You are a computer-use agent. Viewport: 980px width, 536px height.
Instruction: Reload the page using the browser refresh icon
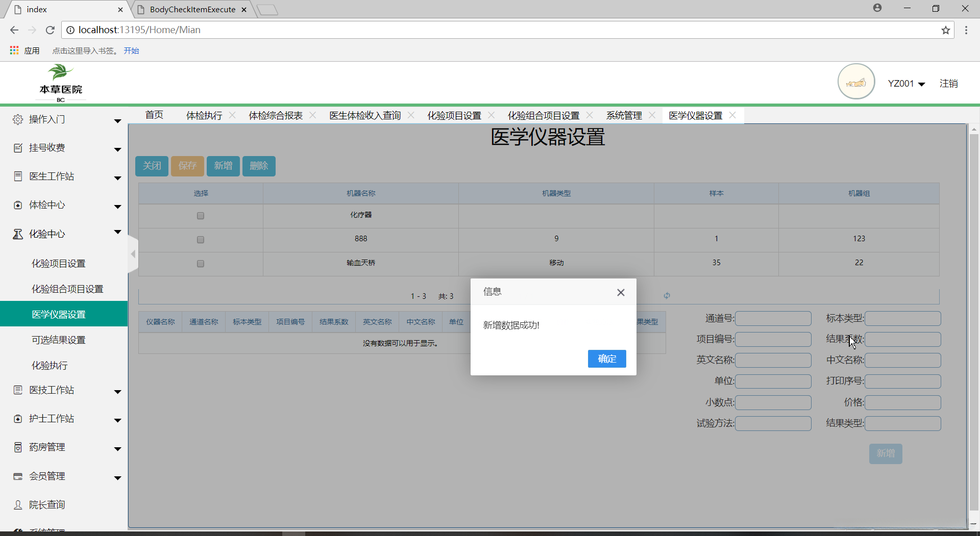point(50,30)
